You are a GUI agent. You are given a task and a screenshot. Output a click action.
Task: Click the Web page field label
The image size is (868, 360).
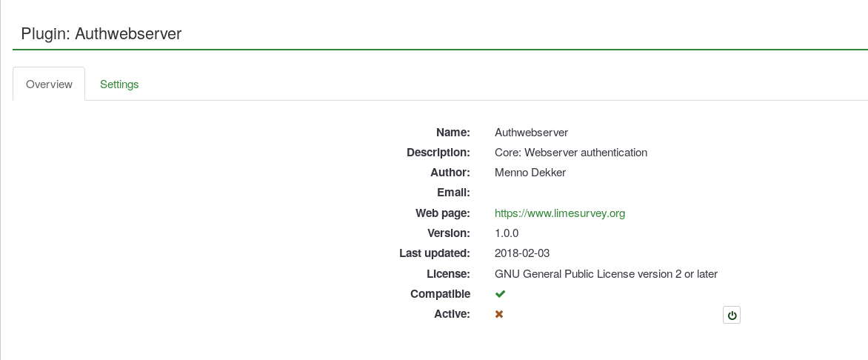pos(442,213)
